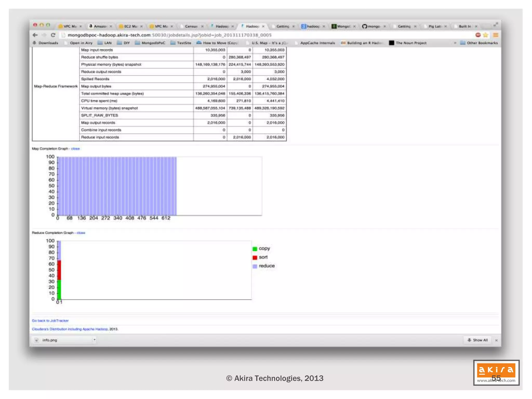Viewport: 532px width, 399px height.
Task: Click Show All downloads button
Action: click(x=477, y=340)
